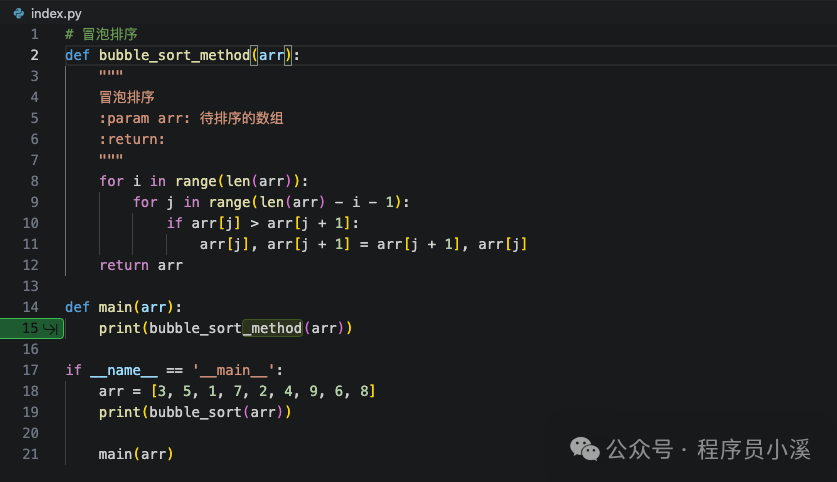The width and height of the screenshot is (837, 482).
Task: Click the :param arr: docstring line
Action: (190, 118)
